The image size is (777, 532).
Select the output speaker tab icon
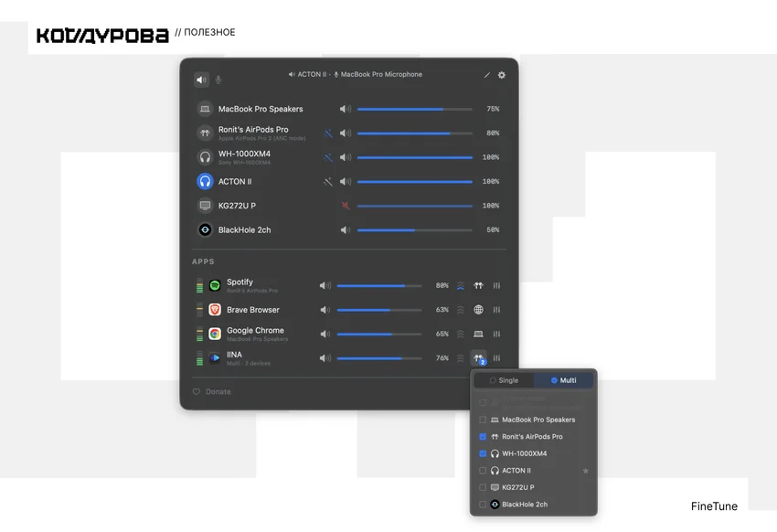(x=201, y=80)
